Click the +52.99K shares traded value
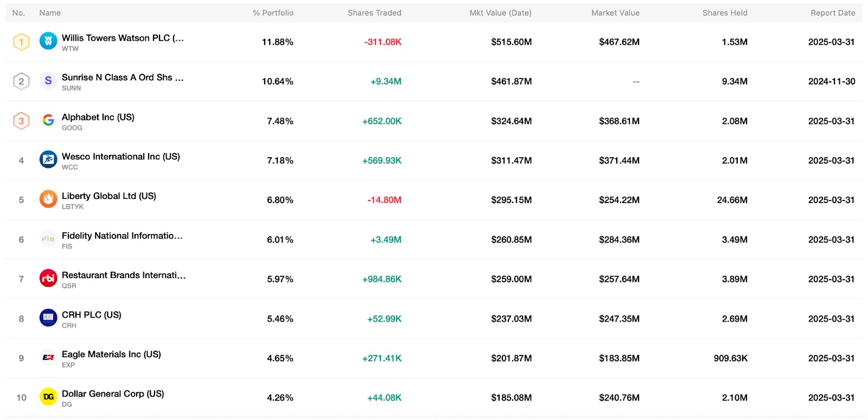Image resolution: width=868 pixels, height=420 pixels. click(385, 319)
